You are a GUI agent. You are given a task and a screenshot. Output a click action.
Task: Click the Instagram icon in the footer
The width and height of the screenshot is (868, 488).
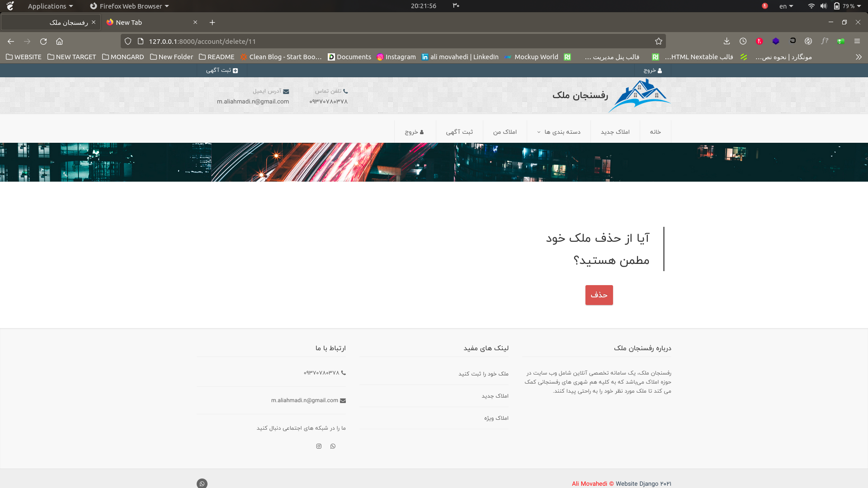click(x=319, y=446)
